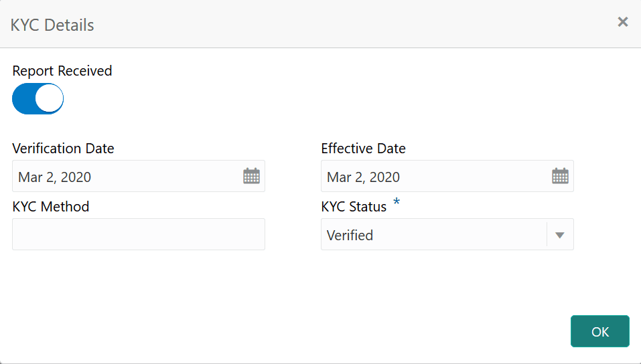Image resolution: width=641 pixels, height=364 pixels.
Task: Open the Effective Date calendar picker
Action: (560, 176)
